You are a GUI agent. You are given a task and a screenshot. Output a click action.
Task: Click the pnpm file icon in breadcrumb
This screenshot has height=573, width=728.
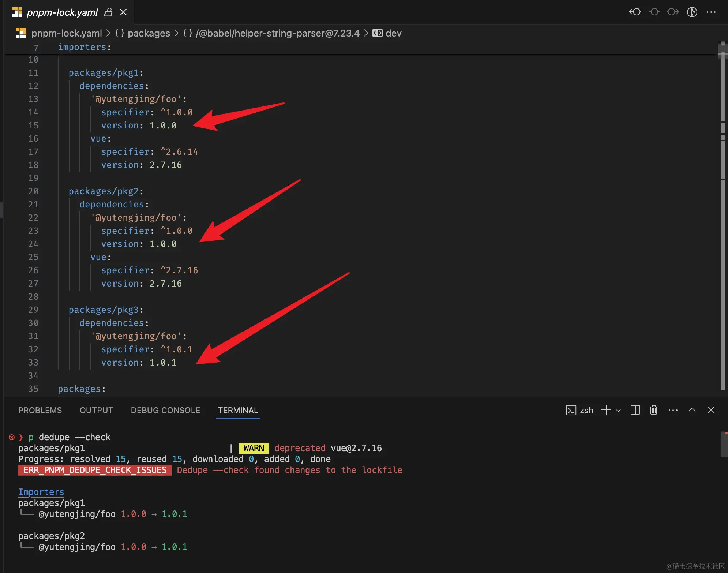coord(21,33)
